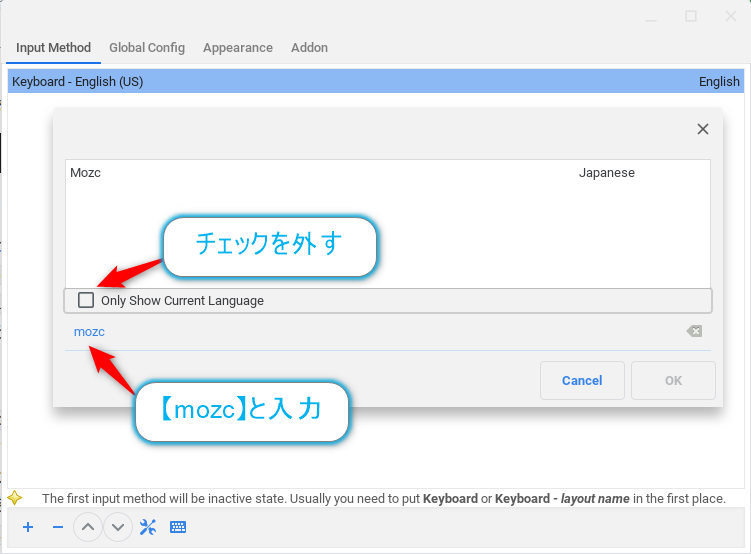Click the Cancel button
Viewport: 751px width, 554px height.
(582, 380)
